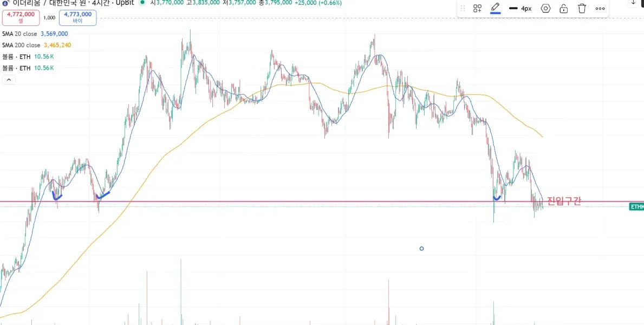
Task: Click the +25,000 (+0.66%) change value
Action: coord(318,3)
